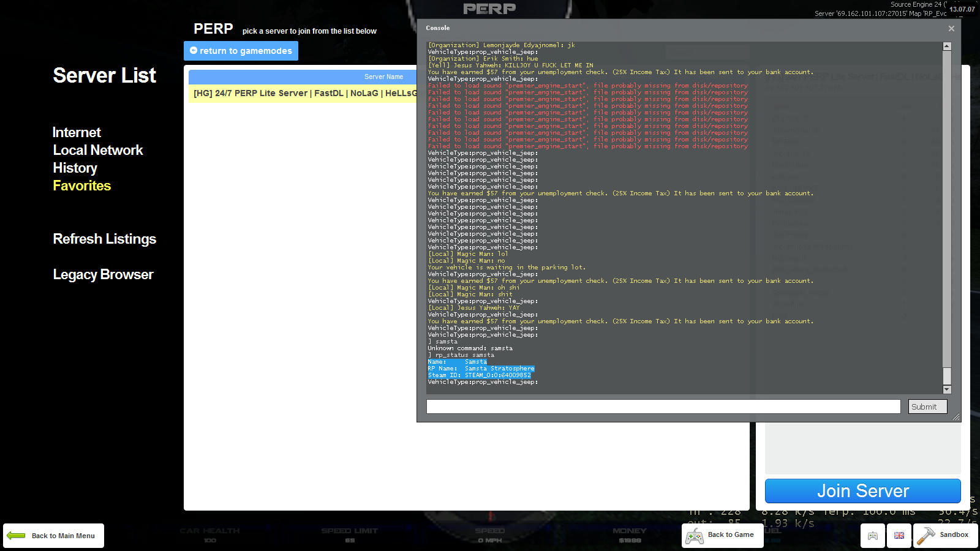Select the [HG] 24/7 PERP Lite Server row
Viewport: 980px width, 551px height.
coord(303,93)
